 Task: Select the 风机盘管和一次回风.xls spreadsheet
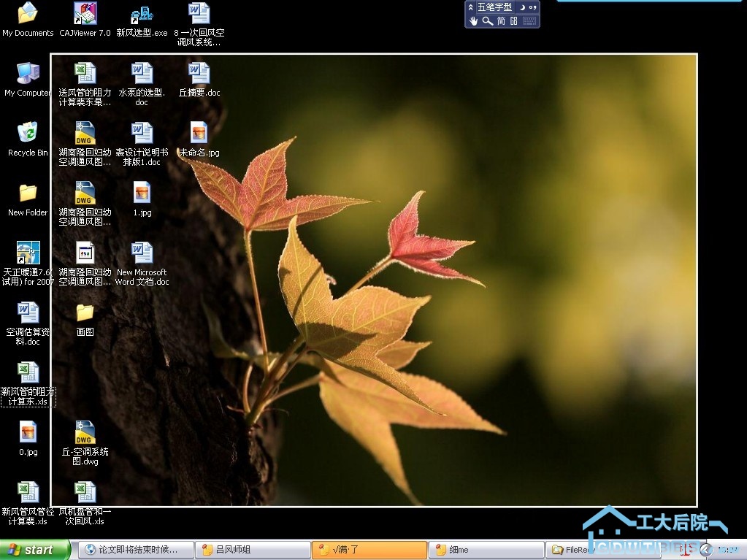click(85, 493)
